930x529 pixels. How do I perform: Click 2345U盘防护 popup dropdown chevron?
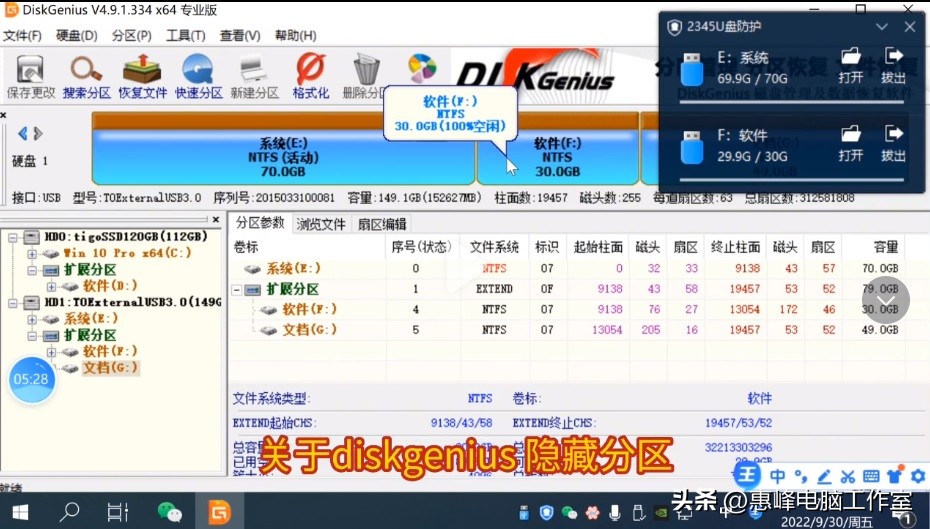click(x=881, y=27)
